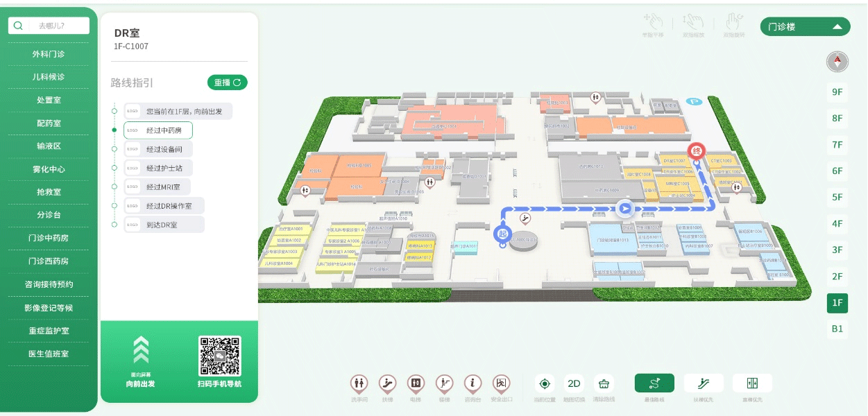
Task: Locate the 当前位置 current position
Action: point(545,383)
